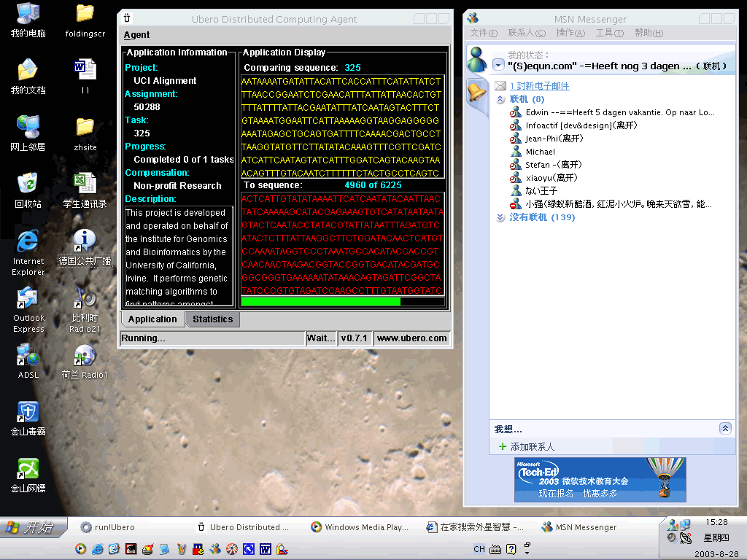Open the 操作(A) menu in MSN Messenger
This screenshot has width=747, height=560.
click(x=570, y=33)
